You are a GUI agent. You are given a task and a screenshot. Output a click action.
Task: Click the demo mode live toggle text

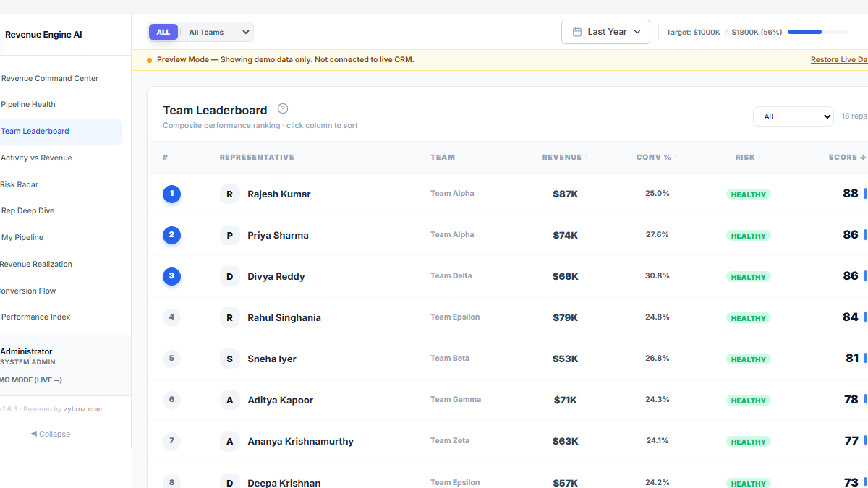point(31,380)
